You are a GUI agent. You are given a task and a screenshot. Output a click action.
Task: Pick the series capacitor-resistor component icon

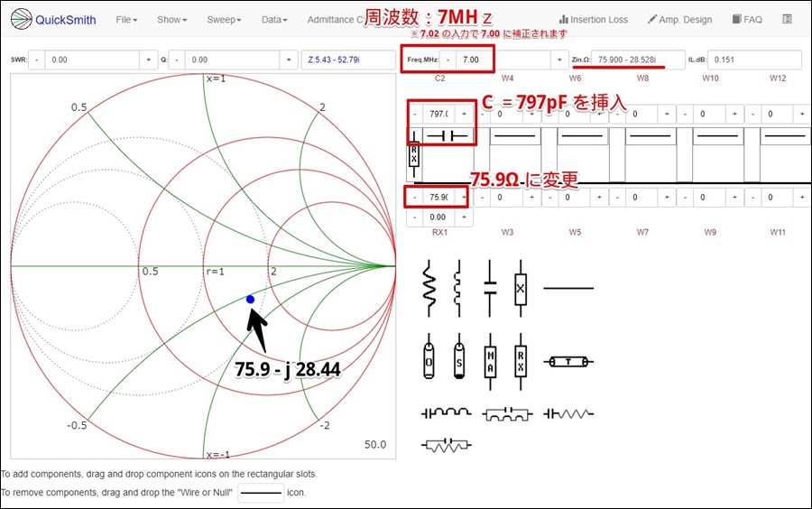(x=568, y=413)
